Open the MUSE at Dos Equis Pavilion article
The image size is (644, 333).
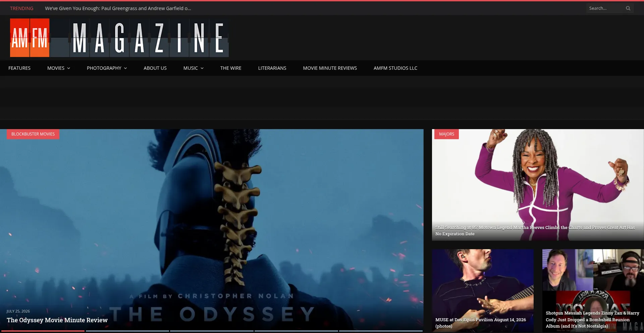click(x=480, y=323)
